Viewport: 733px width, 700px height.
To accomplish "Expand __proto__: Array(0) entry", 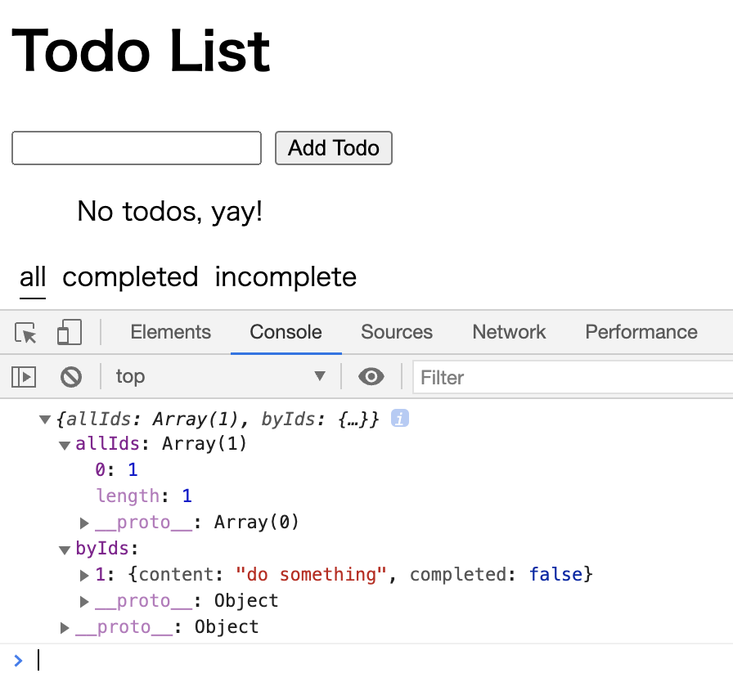I will tap(84, 523).
